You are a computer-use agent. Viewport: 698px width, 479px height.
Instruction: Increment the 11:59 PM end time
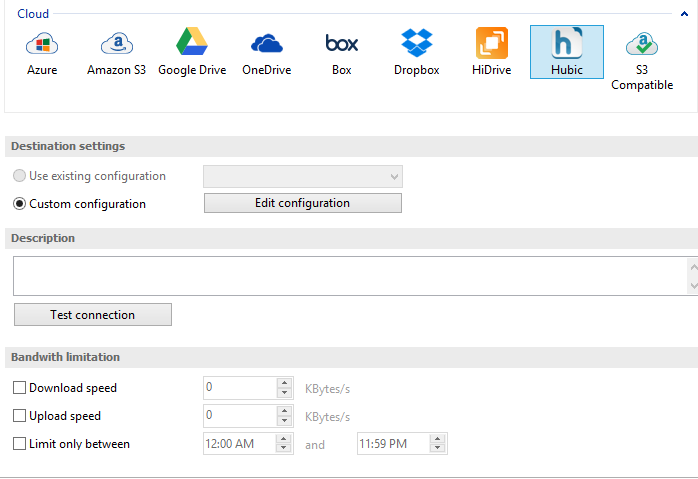coord(438,439)
